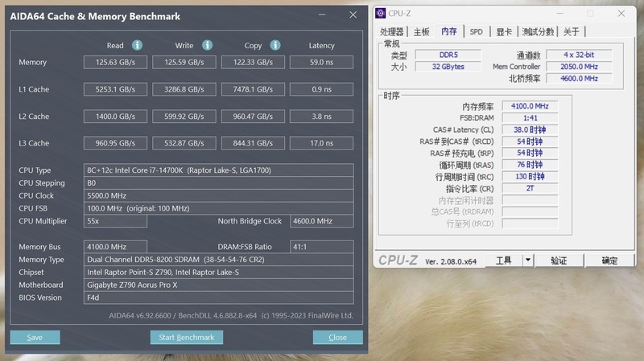Click Start Benchmark button
The width and height of the screenshot is (644, 361).
tap(187, 337)
